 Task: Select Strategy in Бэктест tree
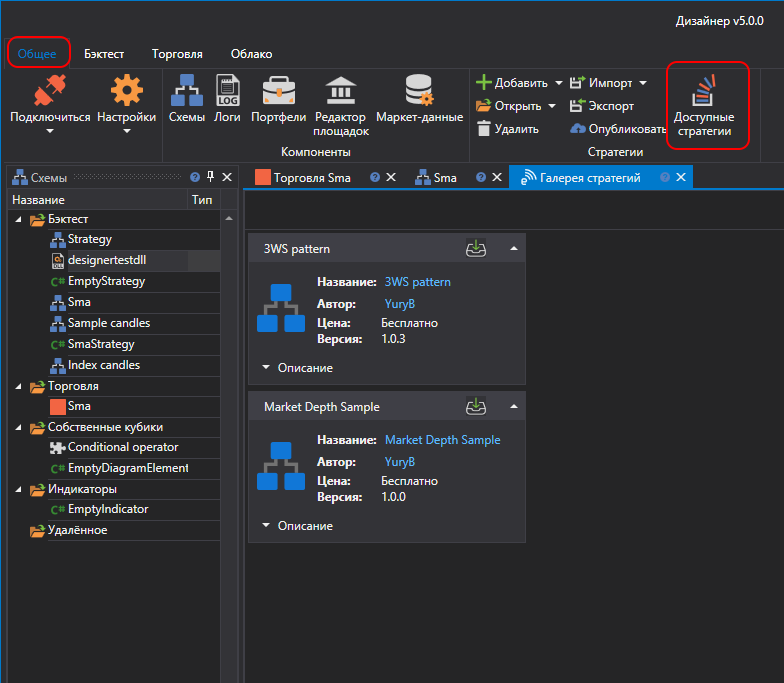[90, 239]
